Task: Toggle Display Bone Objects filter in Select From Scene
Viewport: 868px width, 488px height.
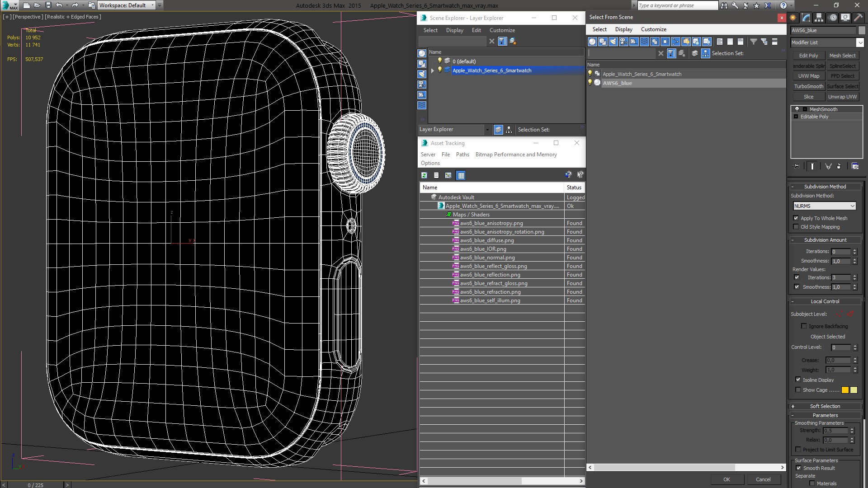Action: (675, 42)
